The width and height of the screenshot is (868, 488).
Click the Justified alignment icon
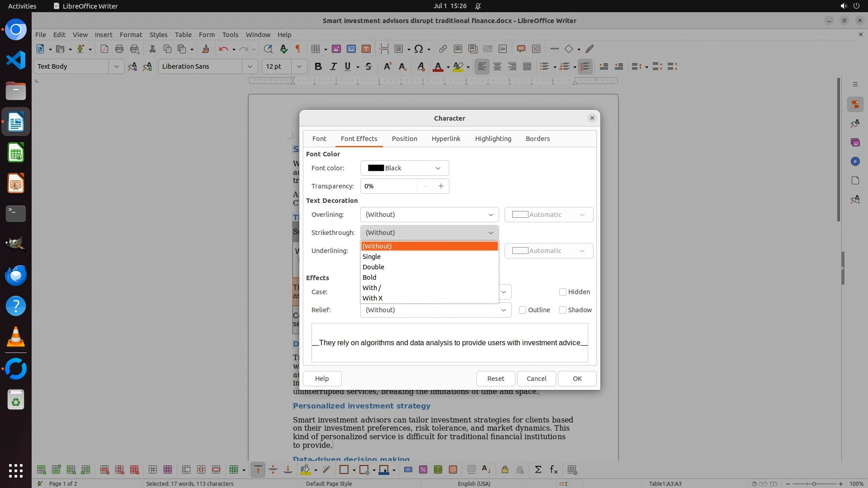click(x=527, y=66)
